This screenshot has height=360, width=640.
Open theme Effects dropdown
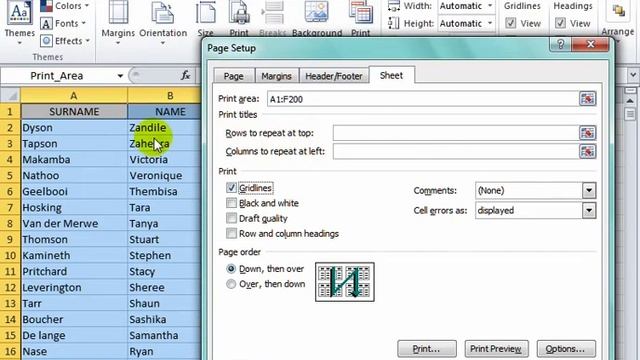coord(65,41)
